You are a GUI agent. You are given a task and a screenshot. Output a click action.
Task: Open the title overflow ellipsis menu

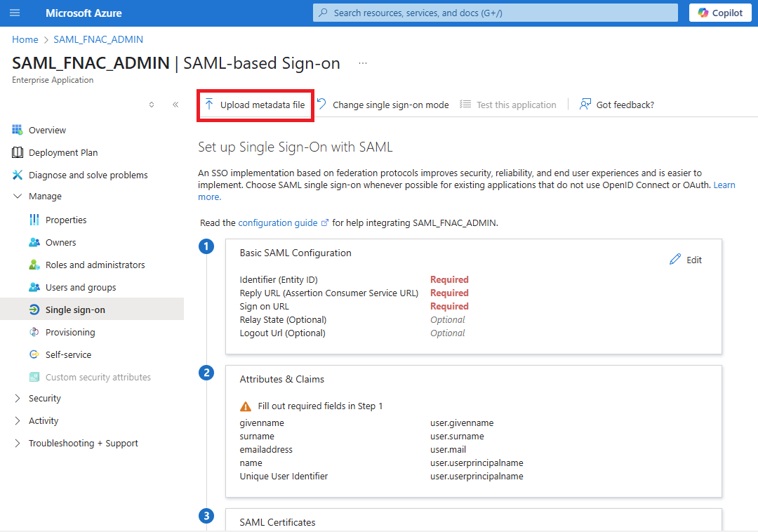click(x=363, y=62)
